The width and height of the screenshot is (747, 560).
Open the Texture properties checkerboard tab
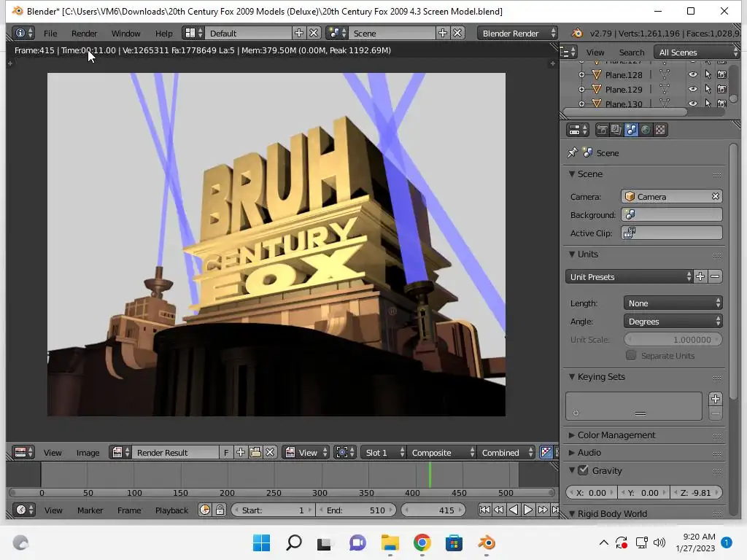[x=660, y=130]
